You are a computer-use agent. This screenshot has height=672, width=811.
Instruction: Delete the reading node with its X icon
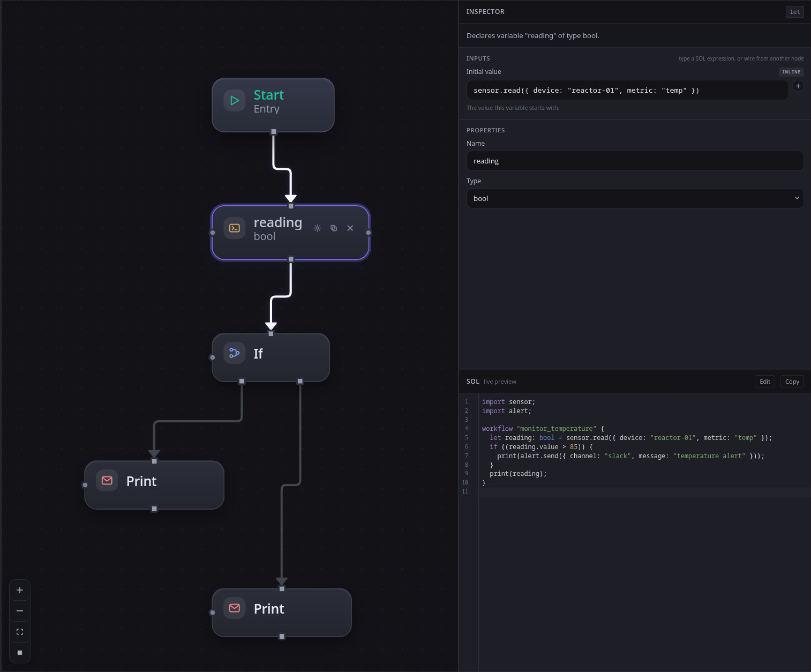pos(350,228)
